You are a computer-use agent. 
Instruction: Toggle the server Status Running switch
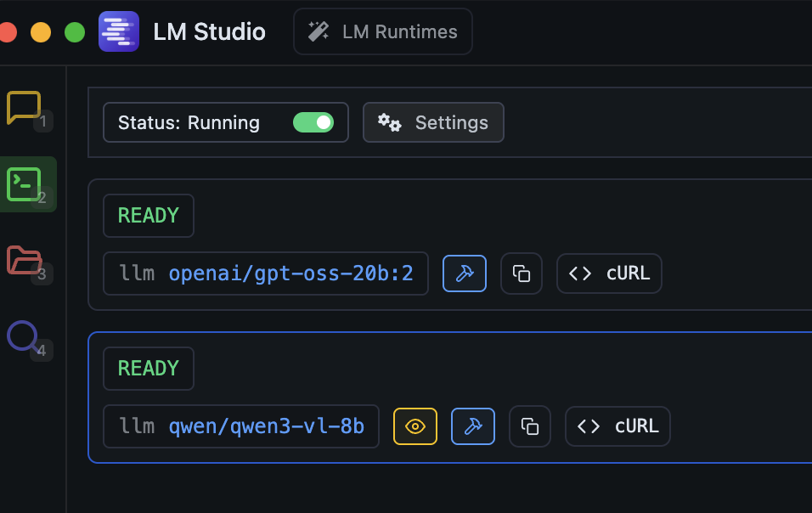click(313, 122)
